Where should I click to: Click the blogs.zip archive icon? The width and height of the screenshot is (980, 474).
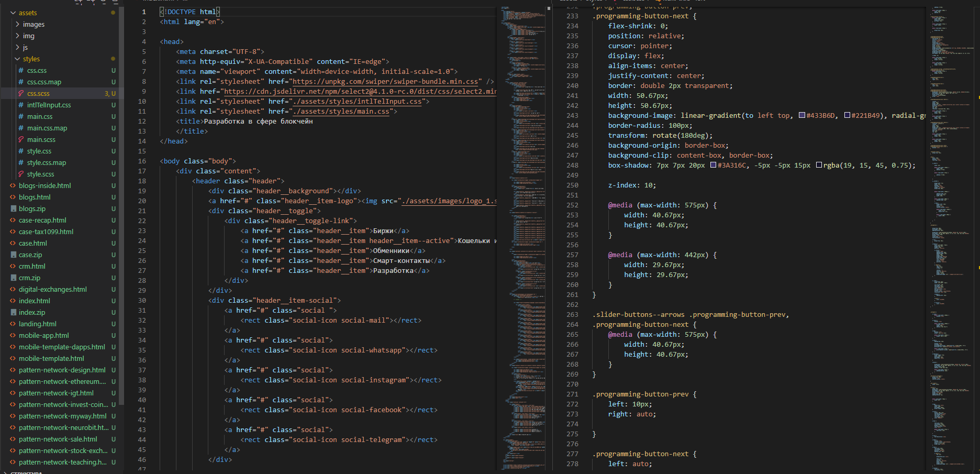pos(13,208)
